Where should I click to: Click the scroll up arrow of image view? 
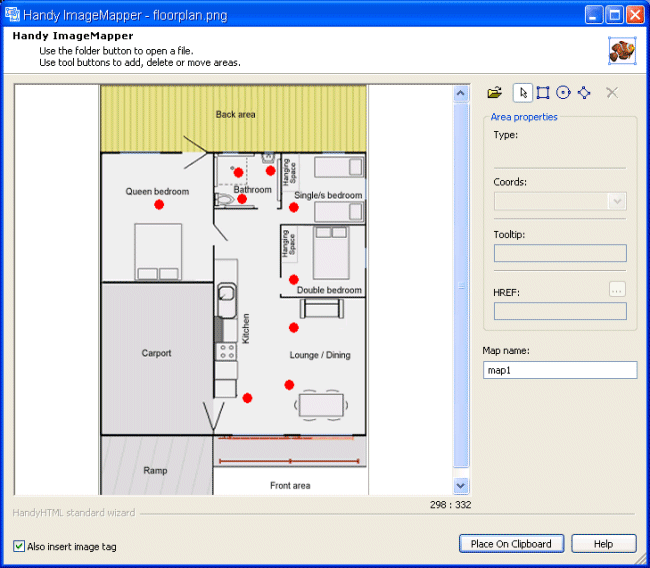[461, 94]
